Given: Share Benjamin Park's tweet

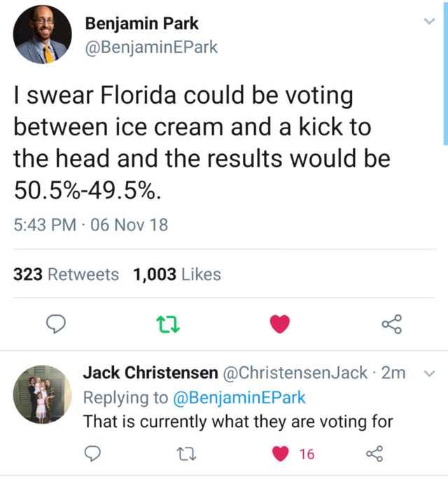Looking at the screenshot, I should (392, 324).
